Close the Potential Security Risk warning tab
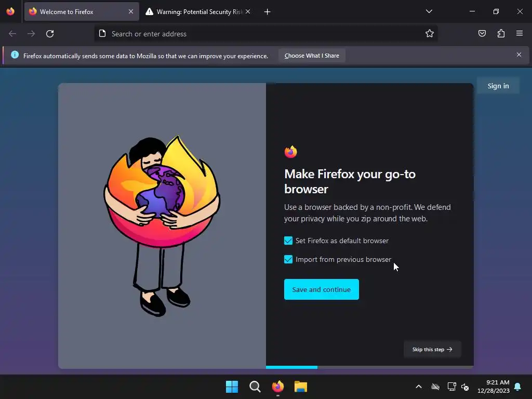Image resolution: width=532 pixels, height=399 pixels. (x=248, y=11)
